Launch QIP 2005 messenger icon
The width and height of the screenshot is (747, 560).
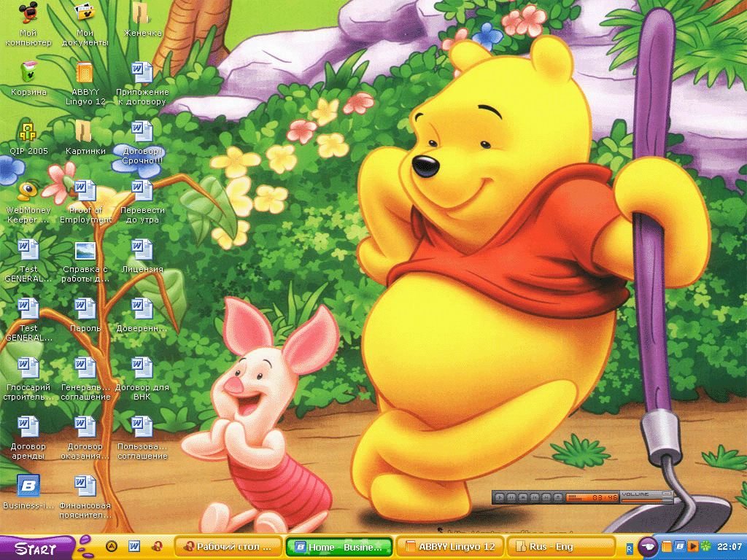coord(28,137)
